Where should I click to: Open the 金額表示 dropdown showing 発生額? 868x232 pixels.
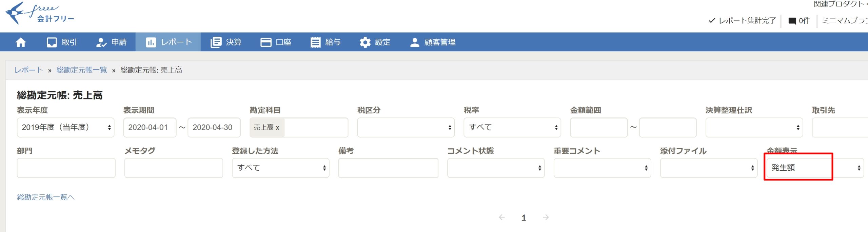(815, 168)
